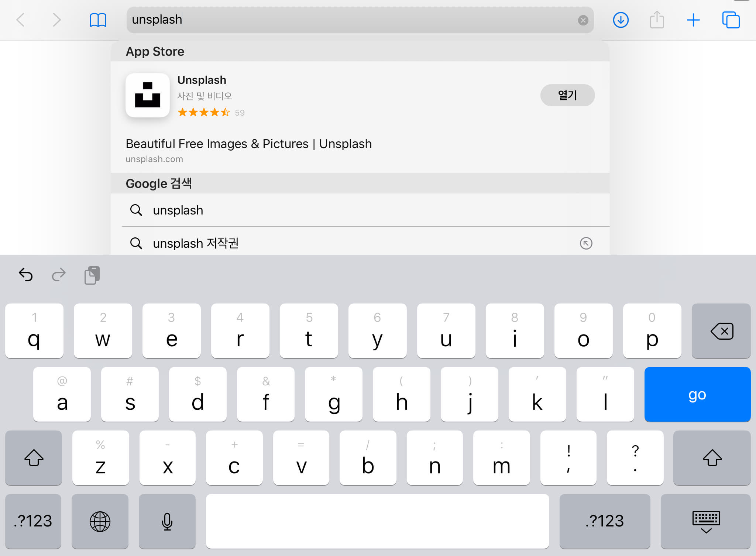Open the bookmarks book icon
756x556 pixels.
98,20
